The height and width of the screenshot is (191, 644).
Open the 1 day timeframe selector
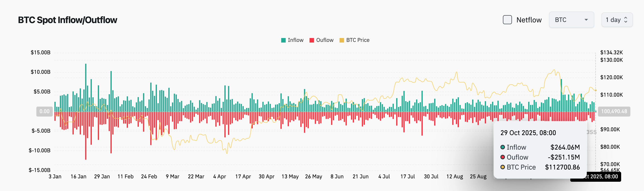coord(617,19)
